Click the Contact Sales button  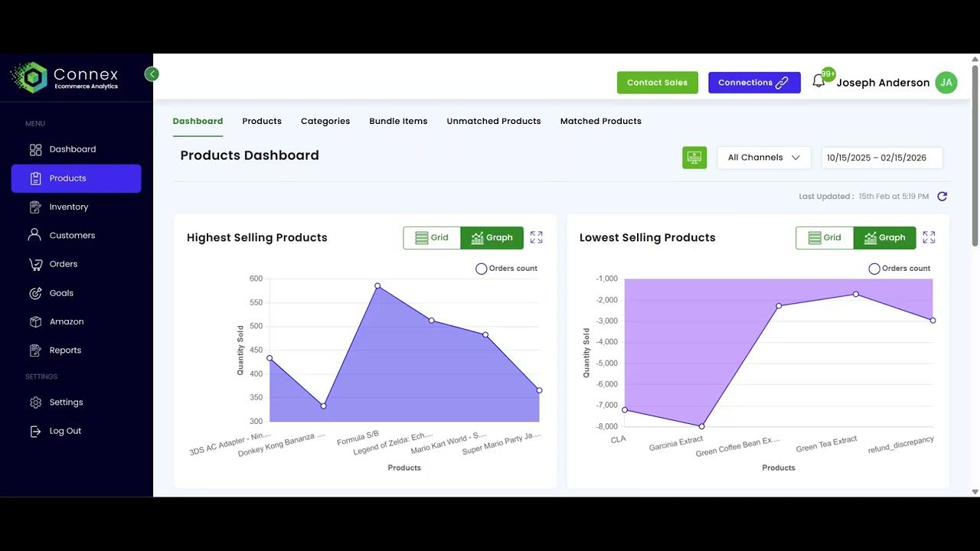tap(658, 83)
